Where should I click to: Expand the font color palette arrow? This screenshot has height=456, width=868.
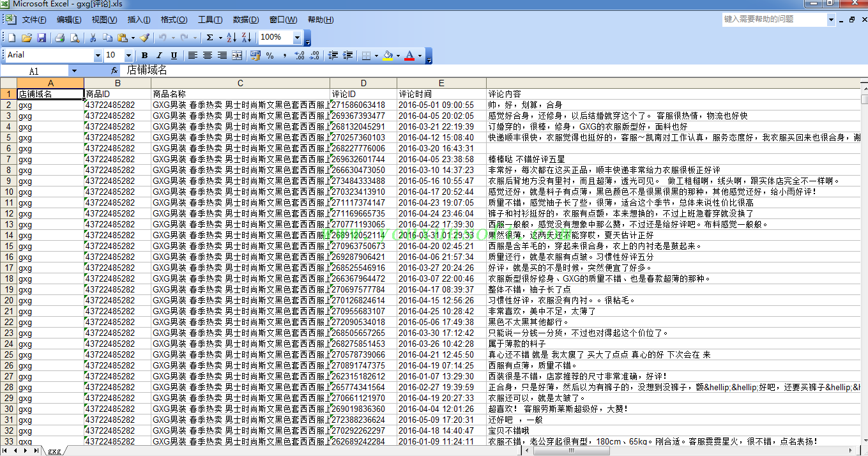coord(420,56)
